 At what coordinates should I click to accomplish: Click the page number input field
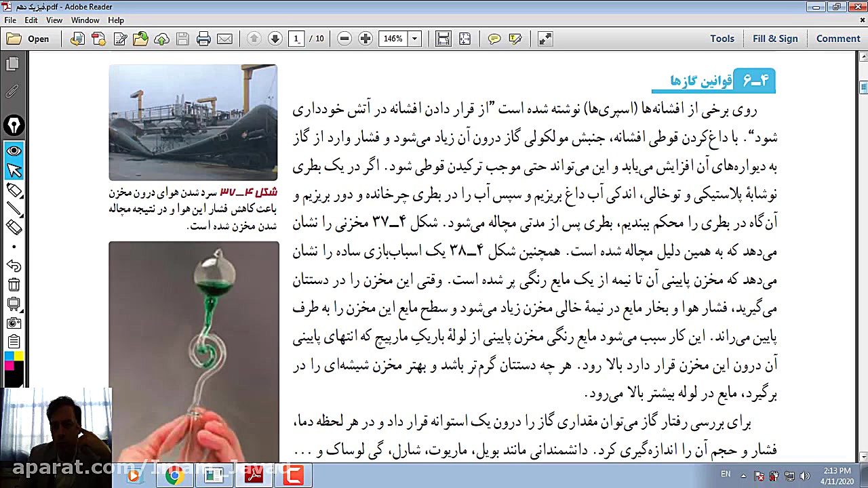click(x=296, y=39)
